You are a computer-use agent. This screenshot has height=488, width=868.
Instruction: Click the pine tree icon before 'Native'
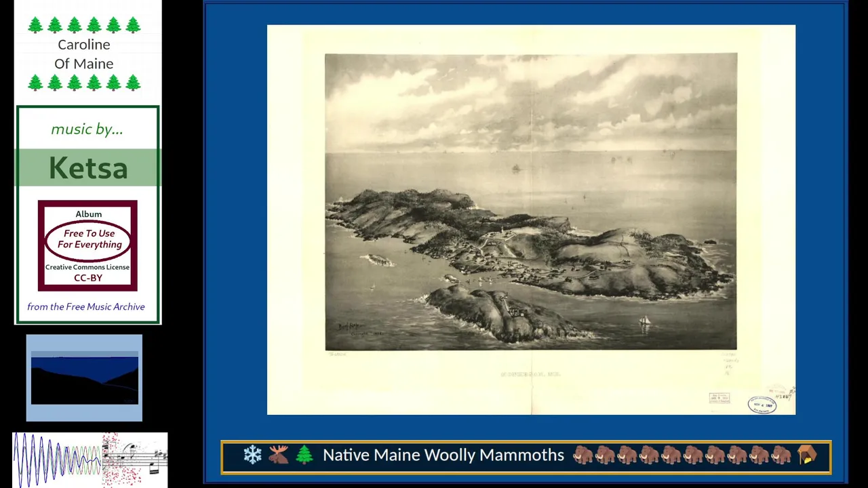click(304, 455)
